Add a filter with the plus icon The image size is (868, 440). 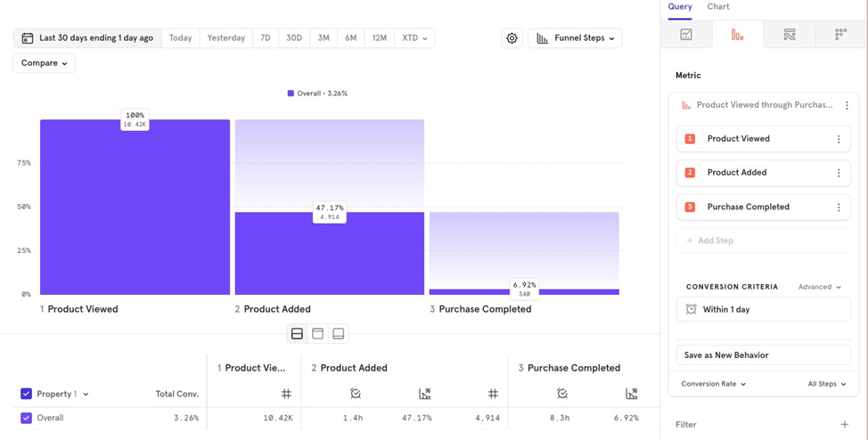[x=845, y=425]
